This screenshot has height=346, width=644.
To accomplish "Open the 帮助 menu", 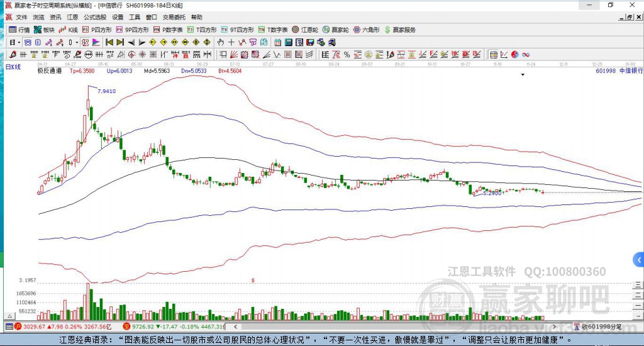I will pyautogui.click(x=197, y=17).
